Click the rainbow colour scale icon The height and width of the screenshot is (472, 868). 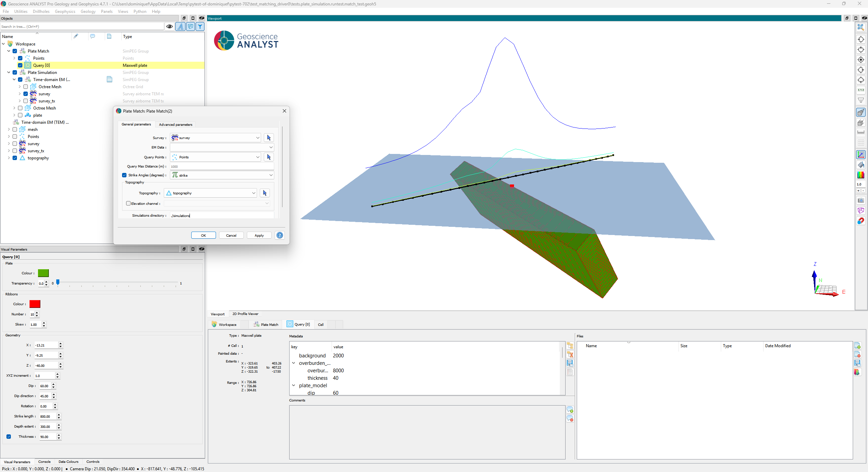point(861,175)
